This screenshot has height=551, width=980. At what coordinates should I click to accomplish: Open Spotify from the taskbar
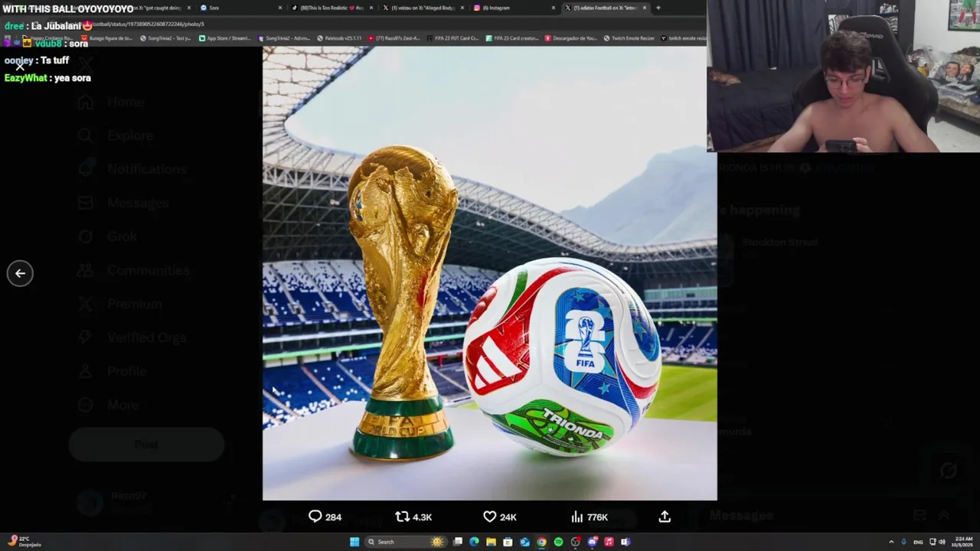[x=558, y=542]
